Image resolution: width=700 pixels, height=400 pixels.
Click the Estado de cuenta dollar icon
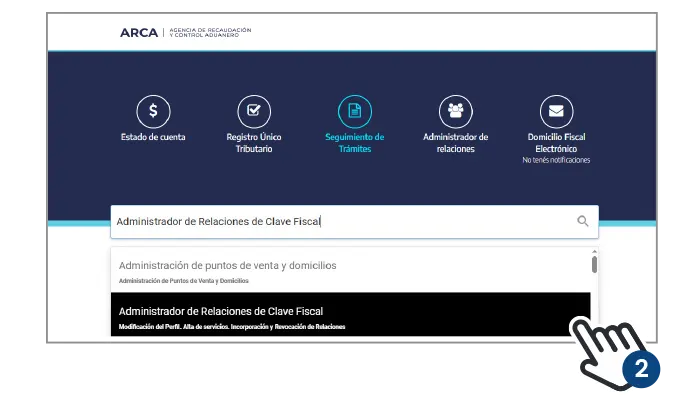click(153, 110)
